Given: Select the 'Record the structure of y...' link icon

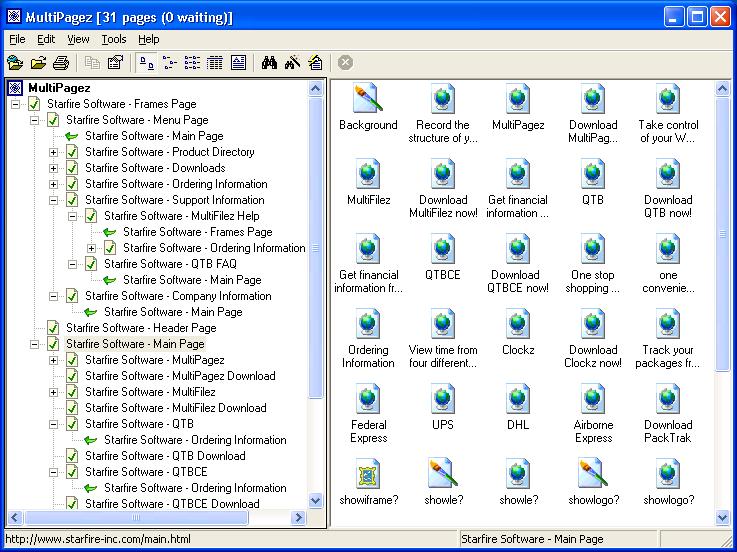Looking at the screenshot, I should coord(443,98).
